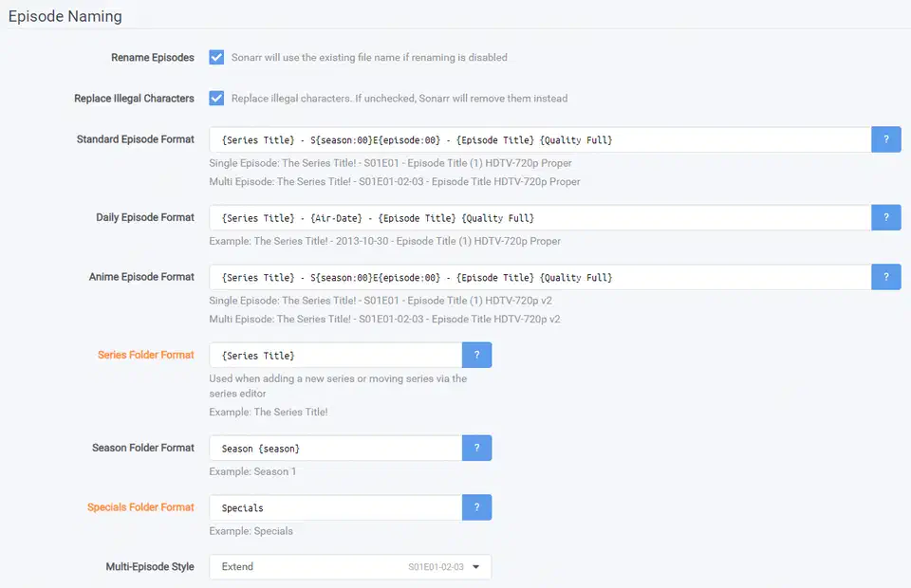Focus the Daily Episode Format field

540,218
